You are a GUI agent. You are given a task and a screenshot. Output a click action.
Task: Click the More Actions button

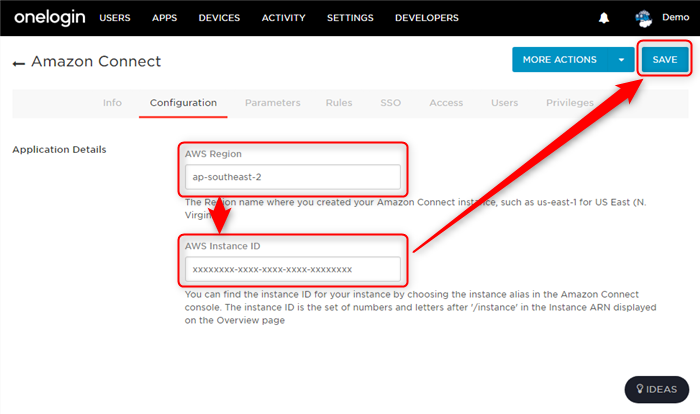pyautogui.click(x=560, y=59)
